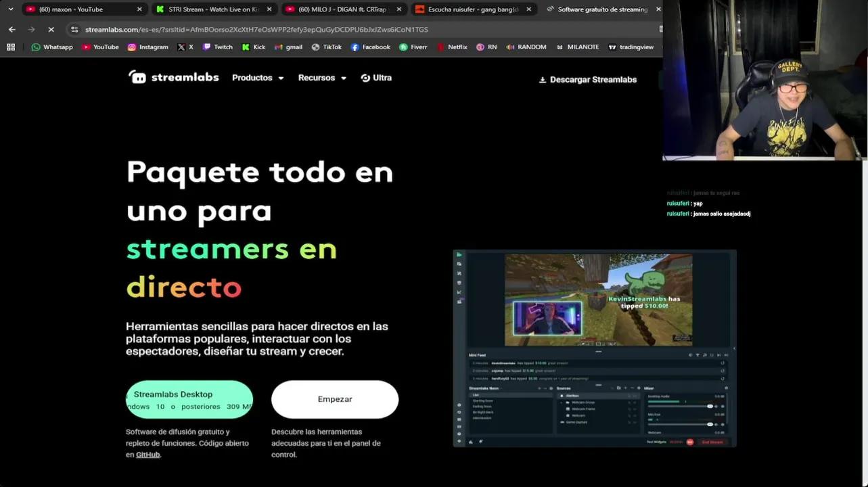This screenshot has height=487, width=868.
Task: Expand the Productos menu
Action: click(x=258, y=78)
